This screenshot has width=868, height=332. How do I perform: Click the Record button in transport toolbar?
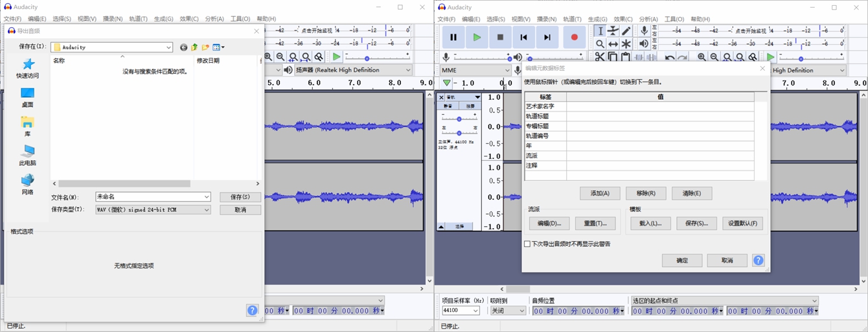pos(574,38)
